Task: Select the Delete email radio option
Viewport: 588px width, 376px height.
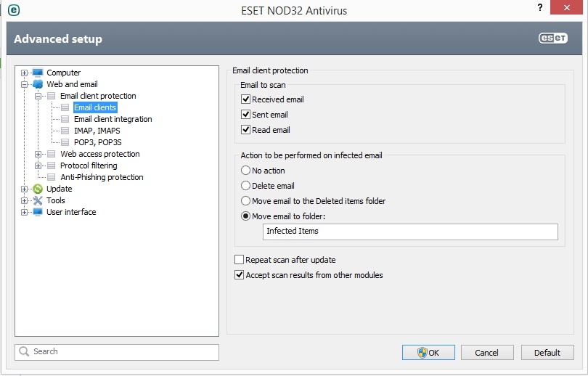Action: 246,186
